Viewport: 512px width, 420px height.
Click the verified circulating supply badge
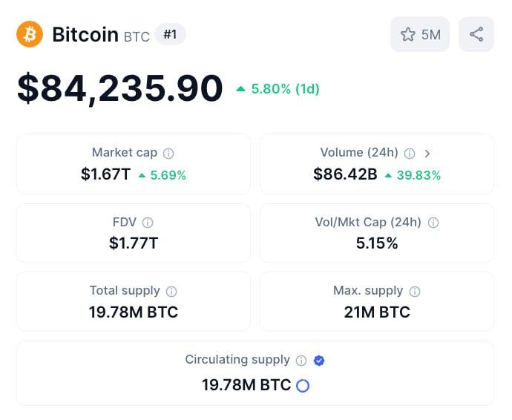point(319,361)
